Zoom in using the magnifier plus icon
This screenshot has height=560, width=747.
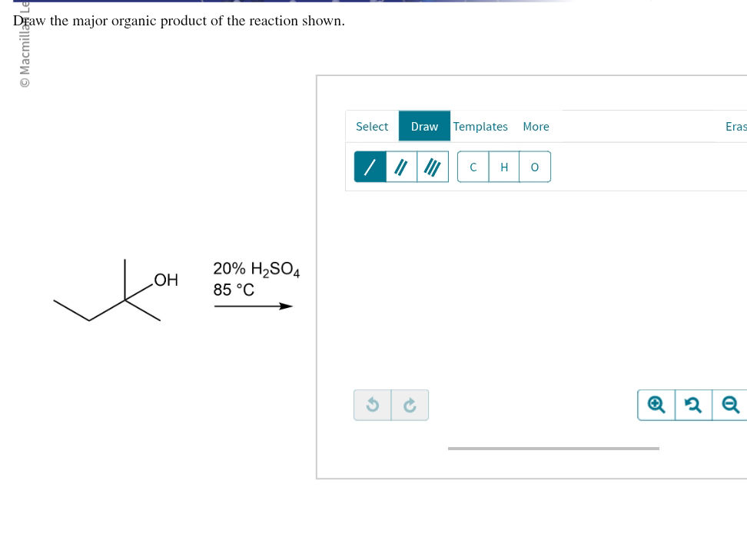(x=656, y=405)
